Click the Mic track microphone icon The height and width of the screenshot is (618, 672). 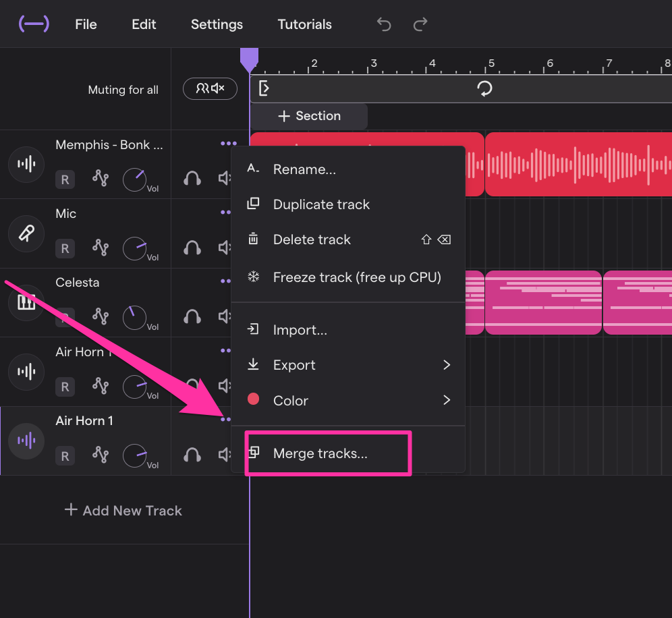coord(26,233)
